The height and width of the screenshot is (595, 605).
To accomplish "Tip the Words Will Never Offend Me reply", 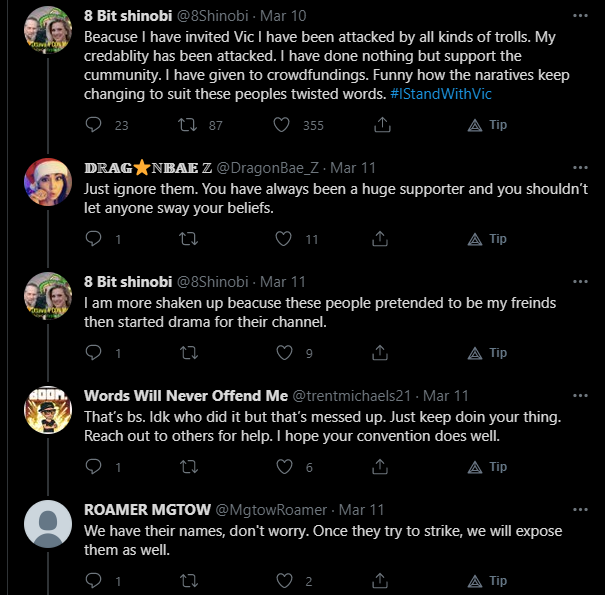I will [487, 467].
